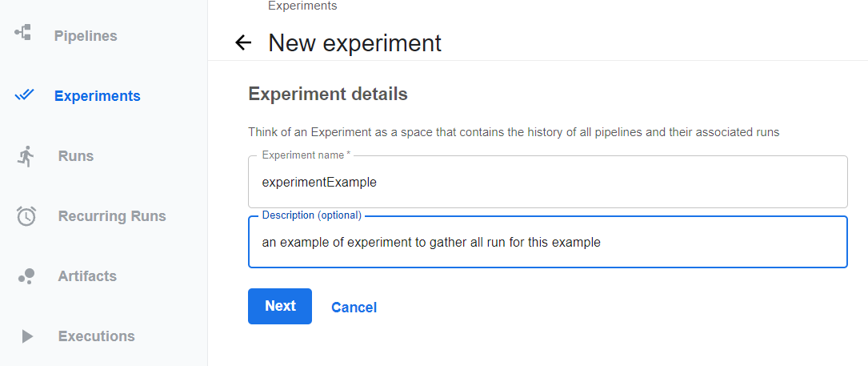Click into the Description text field

point(547,243)
